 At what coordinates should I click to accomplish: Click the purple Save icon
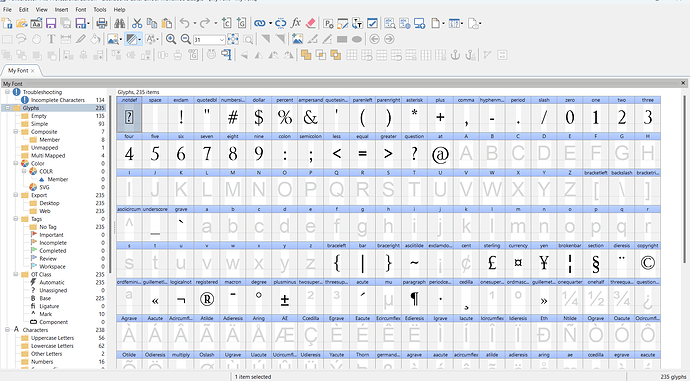[x=51, y=23]
